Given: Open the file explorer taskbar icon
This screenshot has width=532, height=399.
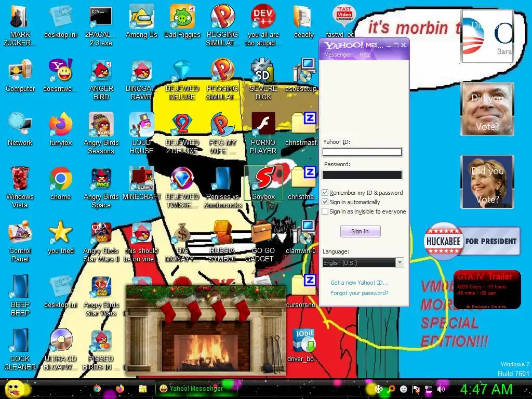Looking at the screenshot, I should (x=142, y=389).
